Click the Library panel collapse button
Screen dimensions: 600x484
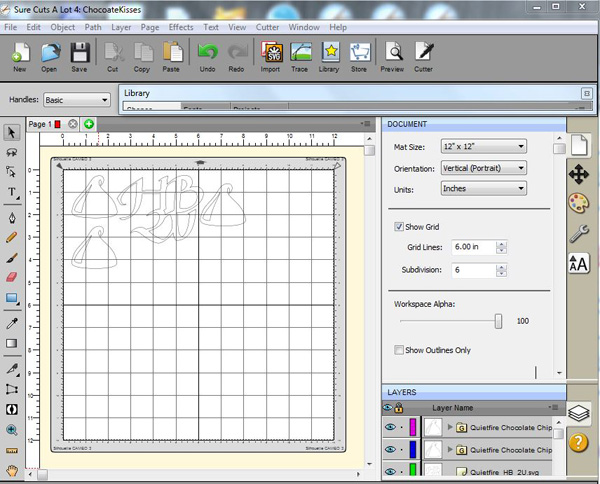[x=587, y=93]
